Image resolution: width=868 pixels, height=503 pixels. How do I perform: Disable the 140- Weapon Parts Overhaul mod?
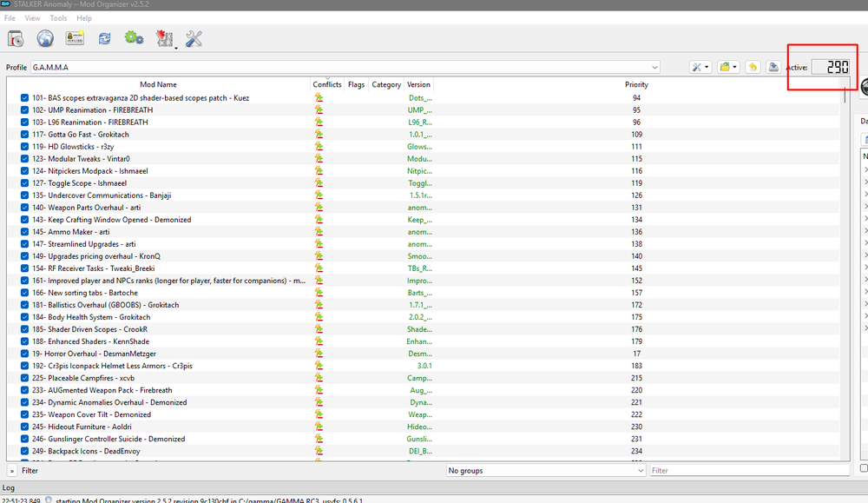[25, 208]
